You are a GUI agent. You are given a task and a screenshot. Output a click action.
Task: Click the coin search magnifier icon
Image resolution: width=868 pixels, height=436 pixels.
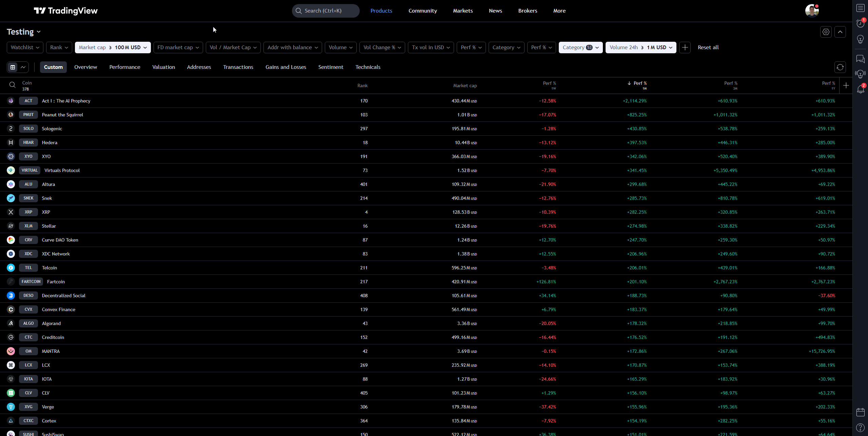pos(13,85)
